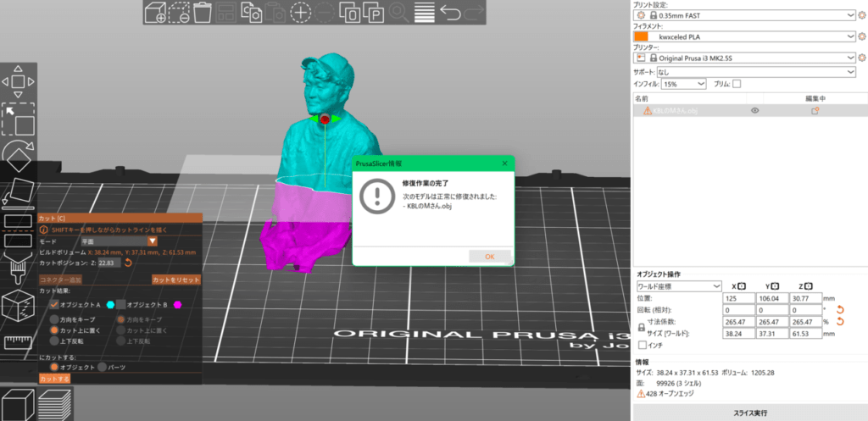Viewport: 868px width, 421px height.
Task: Reset the cut position Z value arrow
Action: pos(128,263)
